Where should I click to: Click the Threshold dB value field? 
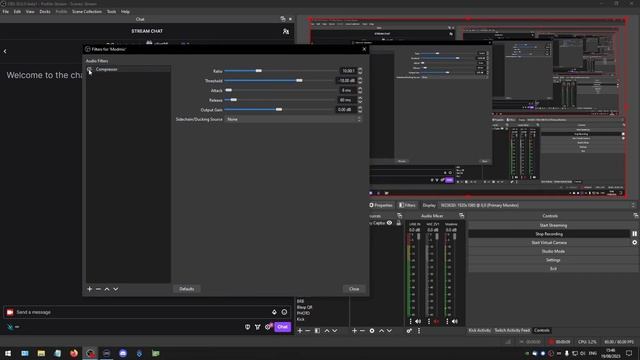click(347, 80)
